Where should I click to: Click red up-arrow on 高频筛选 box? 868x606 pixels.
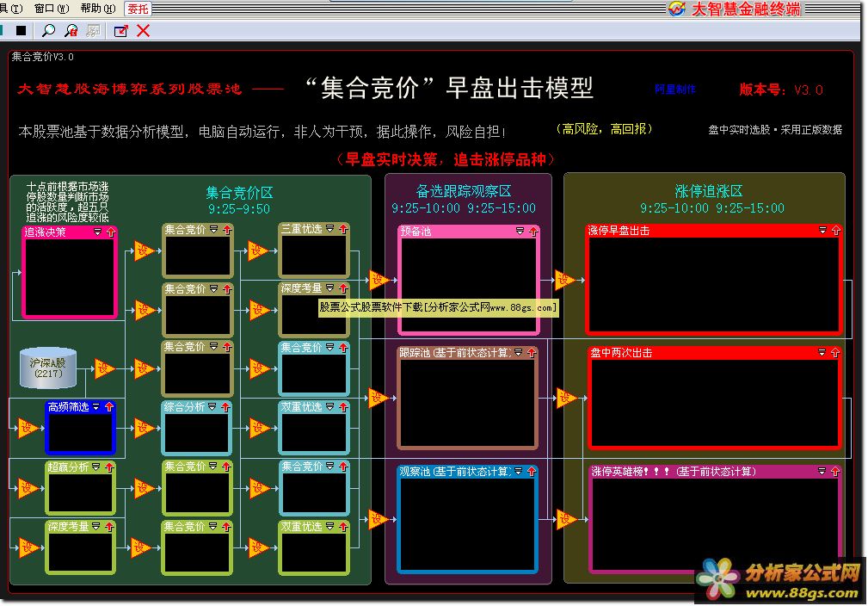click(x=109, y=407)
